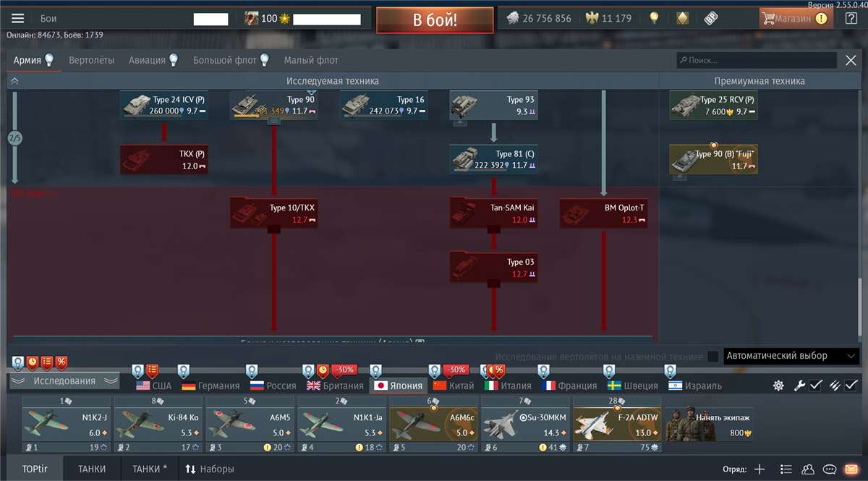The image size is (868, 481).
Task: Select Франция nation
Action: pyautogui.click(x=569, y=386)
